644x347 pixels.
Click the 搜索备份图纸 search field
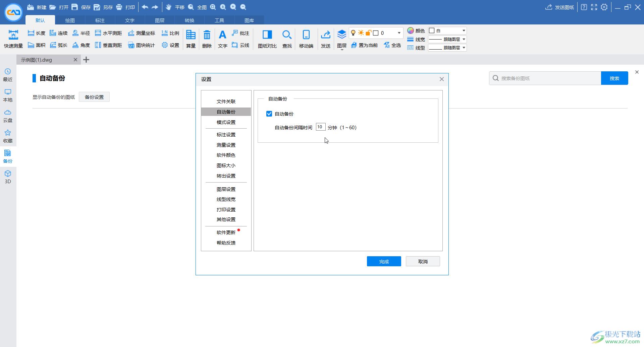[545, 78]
